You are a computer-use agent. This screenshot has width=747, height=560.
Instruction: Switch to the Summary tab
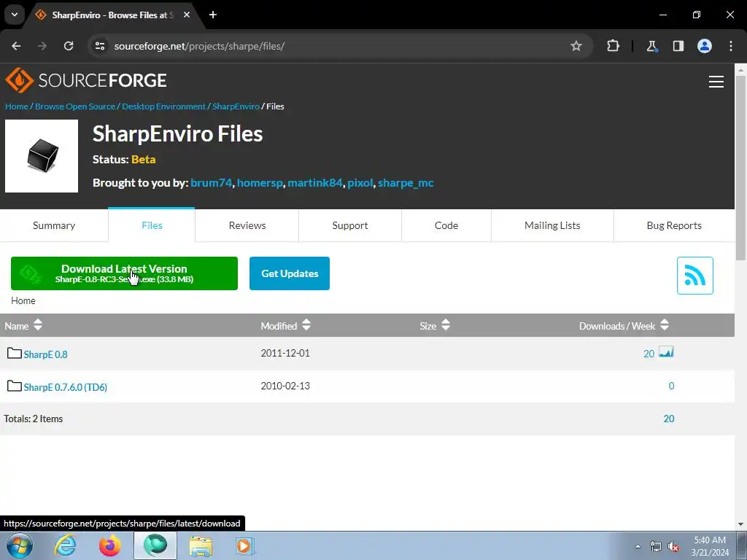(54, 225)
